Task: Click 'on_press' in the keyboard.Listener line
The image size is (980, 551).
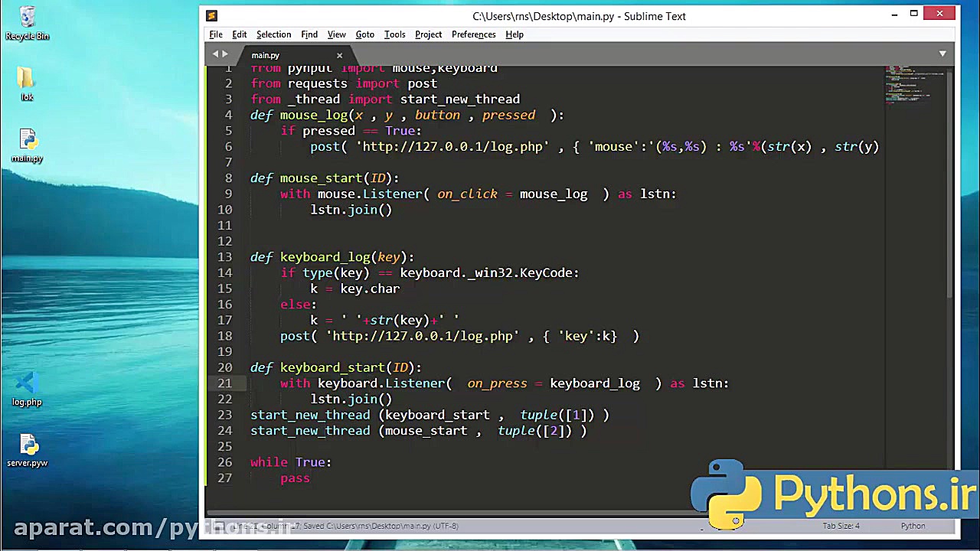Action: click(497, 383)
